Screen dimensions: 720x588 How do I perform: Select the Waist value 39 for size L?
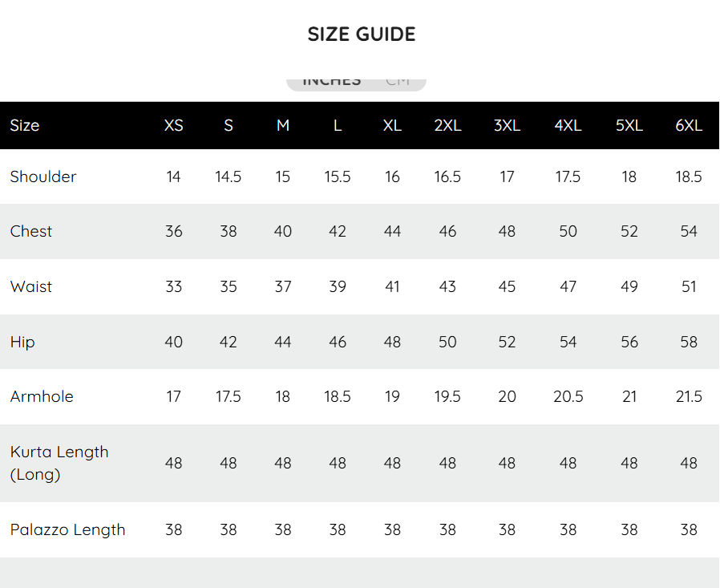[338, 287]
